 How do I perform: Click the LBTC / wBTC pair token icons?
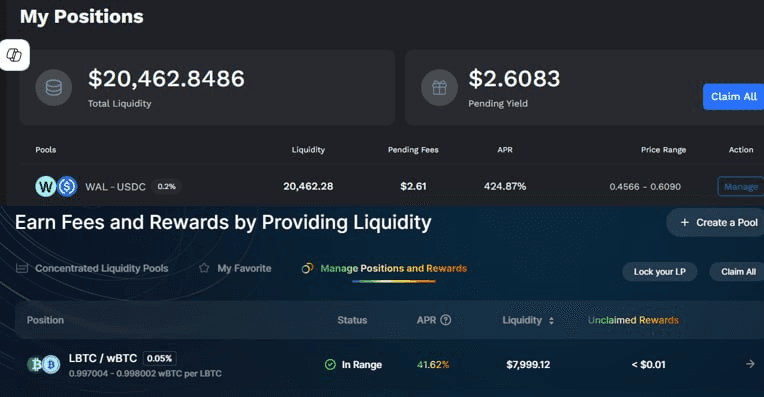pos(43,364)
